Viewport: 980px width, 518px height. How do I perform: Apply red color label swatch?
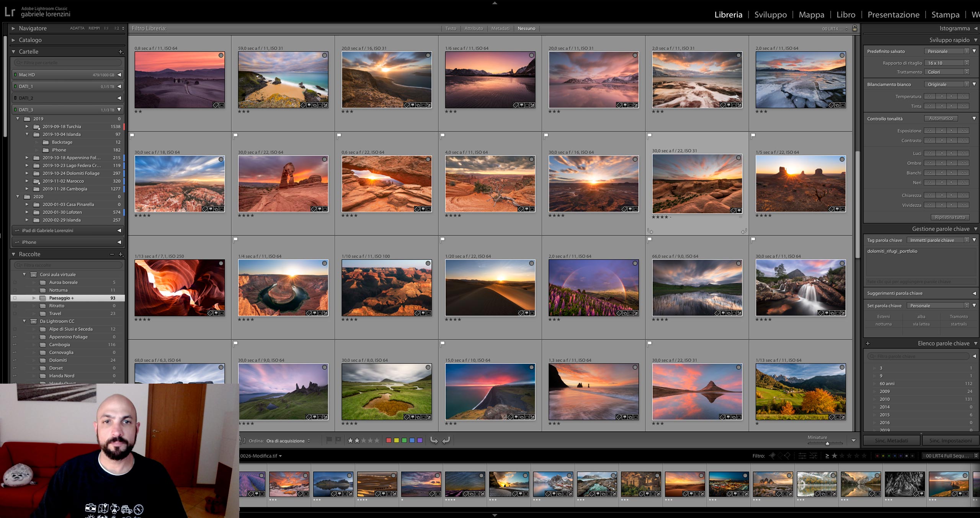(389, 440)
